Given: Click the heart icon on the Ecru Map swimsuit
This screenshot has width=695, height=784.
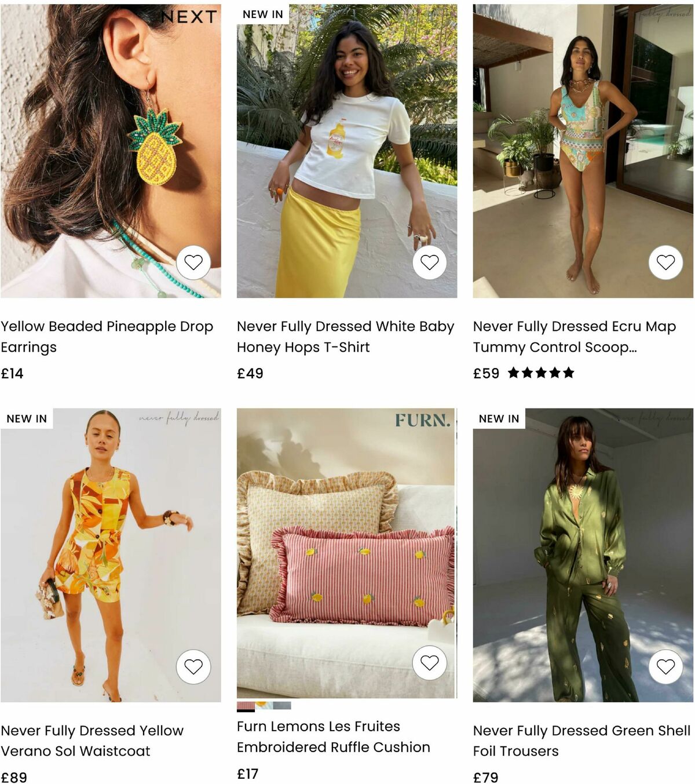Looking at the screenshot, I should (666, 262).
